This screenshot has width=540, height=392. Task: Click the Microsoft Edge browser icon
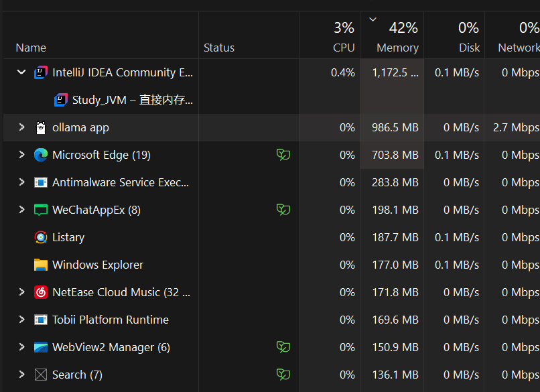tap(41, 155)
